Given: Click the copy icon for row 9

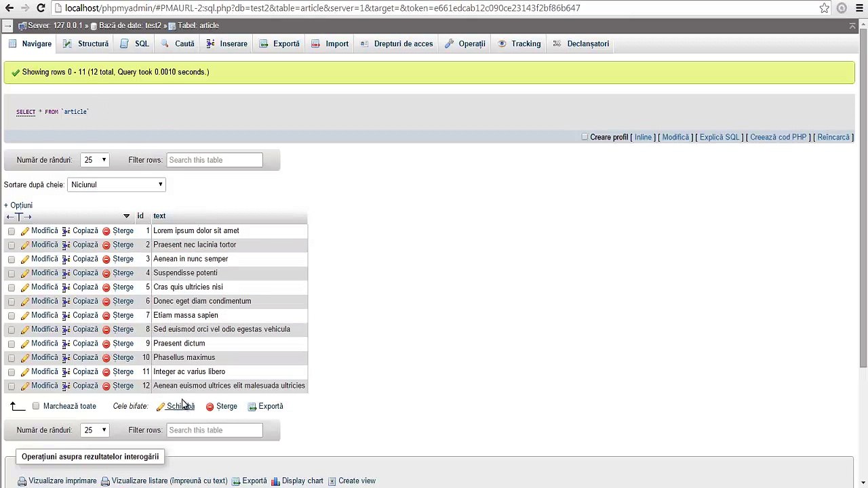Looking at the screenshot, I should (66, 344).
